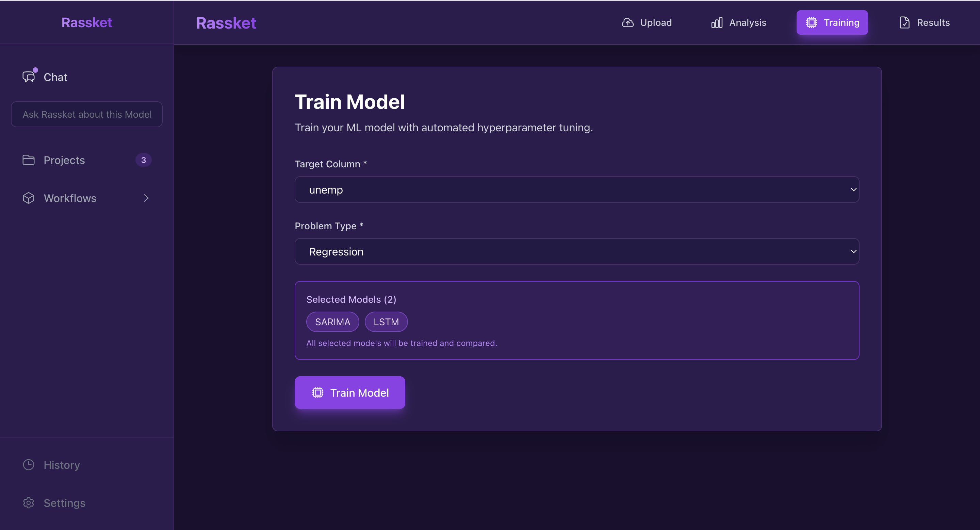Open the Chat panel via speech bubble icon
Image resolution: width=980 pixels, height=530 pixels.
(x=29, y=77)
